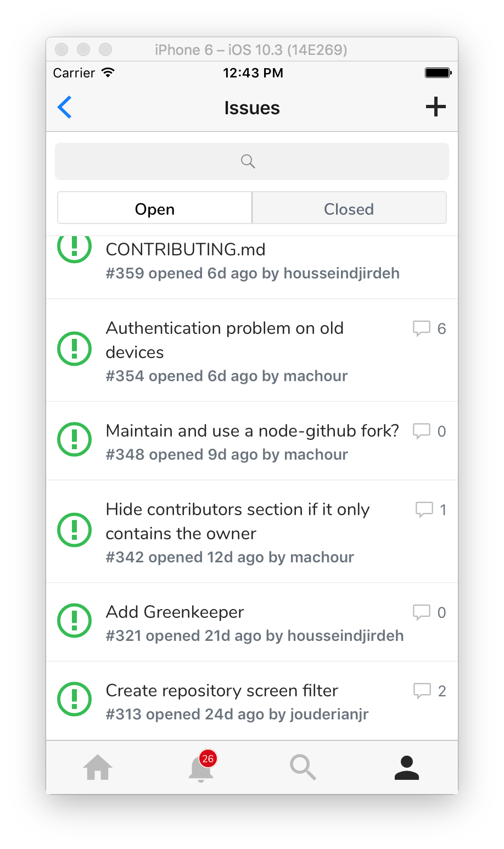The height and width of the screenshot is (849, 504).
Task: Open Add Greenkeeper issue title
Action: coord(175,612)
